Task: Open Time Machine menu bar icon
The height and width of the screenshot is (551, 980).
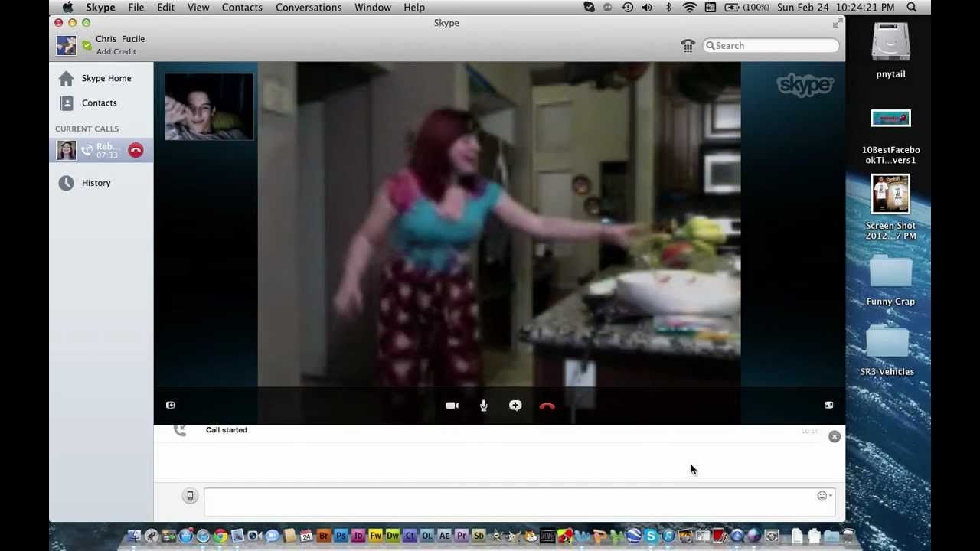Action: pos(628,7)
